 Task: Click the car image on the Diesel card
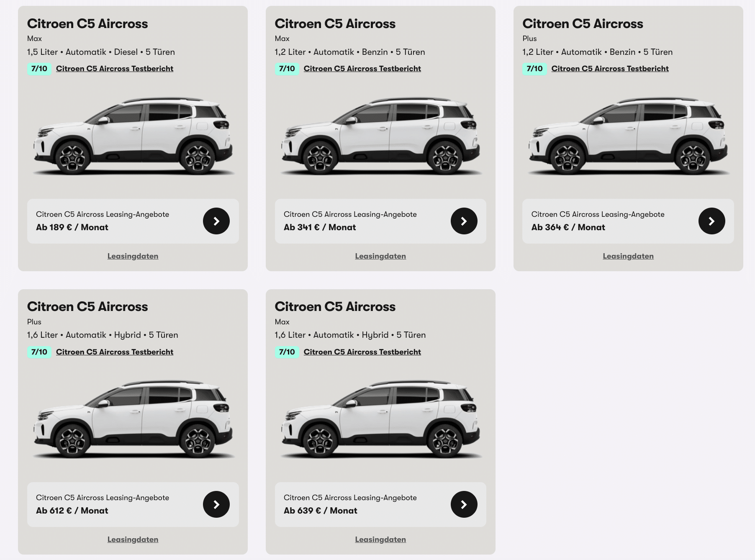133,136
